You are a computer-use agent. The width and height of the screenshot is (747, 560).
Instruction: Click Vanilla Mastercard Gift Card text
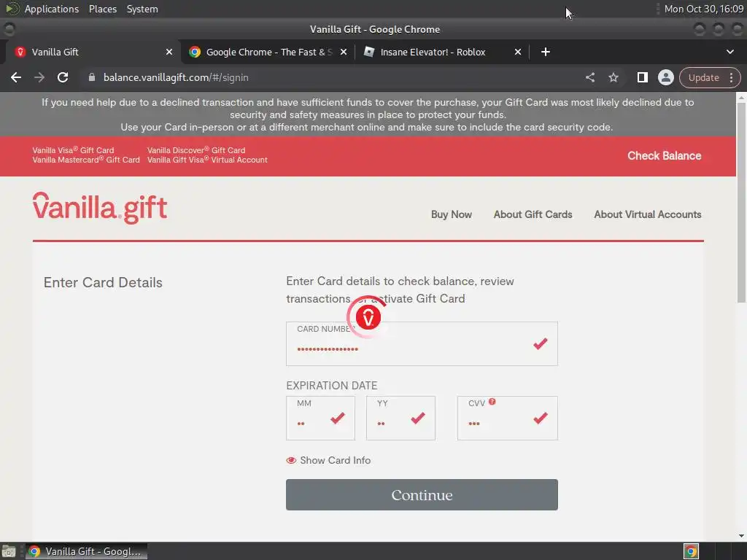pos(86,160)
